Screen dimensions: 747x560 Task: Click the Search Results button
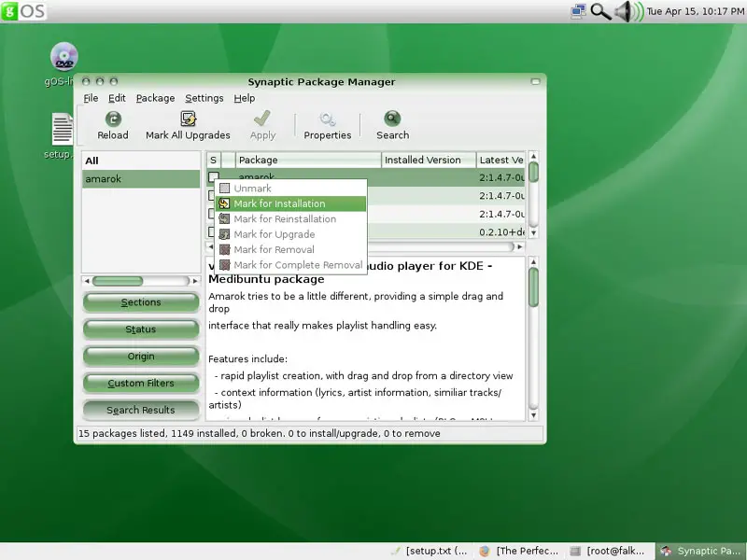pyautogui.click(x=141, y=410)
